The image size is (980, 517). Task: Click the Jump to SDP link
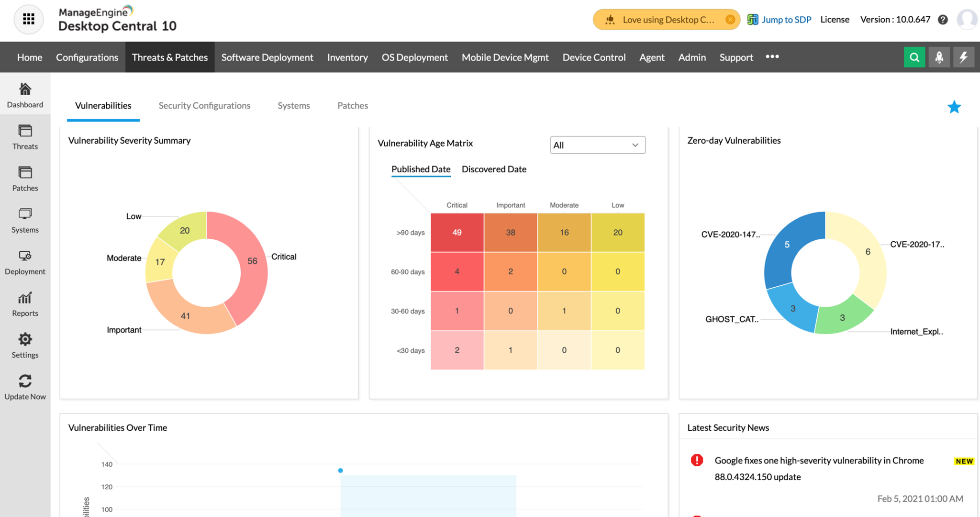pyautogui.click(x=786, y=20)
